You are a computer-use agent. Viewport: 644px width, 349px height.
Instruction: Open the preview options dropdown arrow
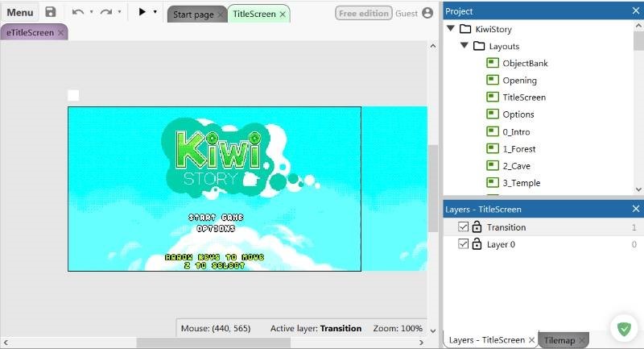point(155,12)
